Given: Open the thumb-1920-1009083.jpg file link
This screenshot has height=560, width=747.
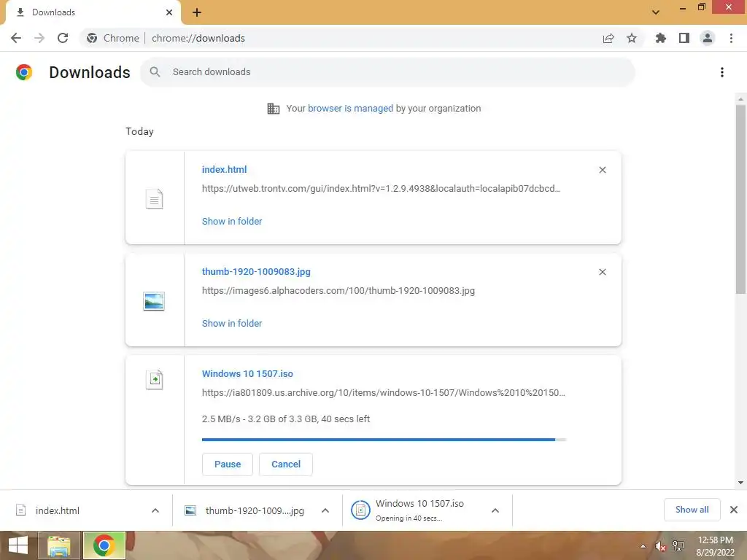Looking at the screenshot, I should click(256, 271).
